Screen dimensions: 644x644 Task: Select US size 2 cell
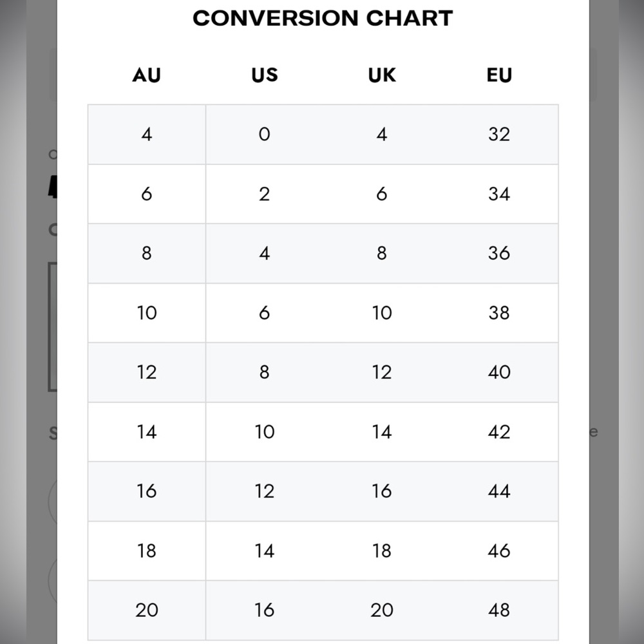(x=265, y=194)
